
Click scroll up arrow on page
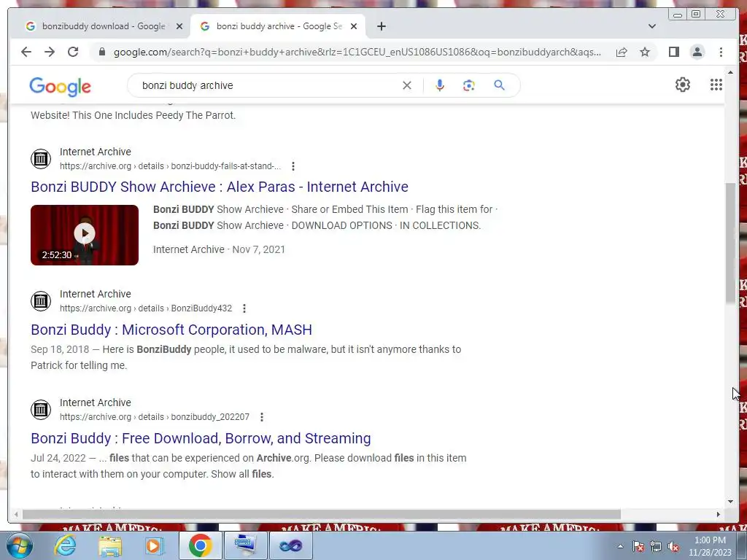[730, 72]
